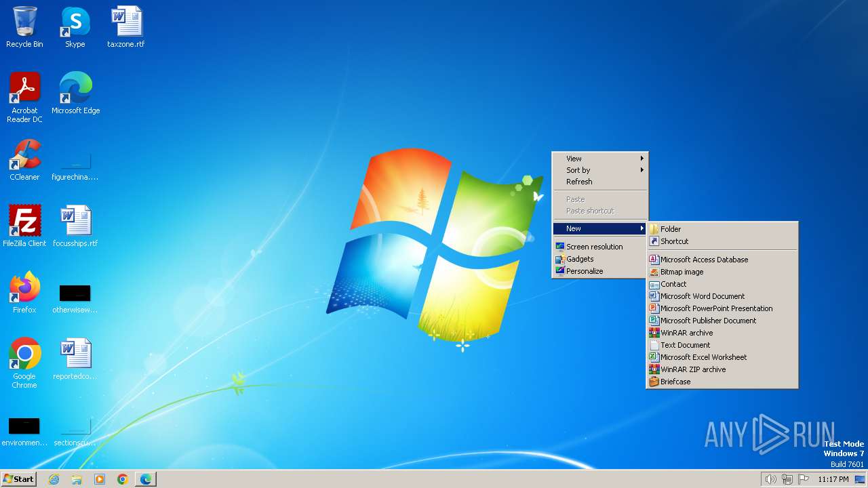Image resolution: width=868 pixels, height=488 pixels.
Task: Create a Microsoft Word Document
Action: coord(722,296)
